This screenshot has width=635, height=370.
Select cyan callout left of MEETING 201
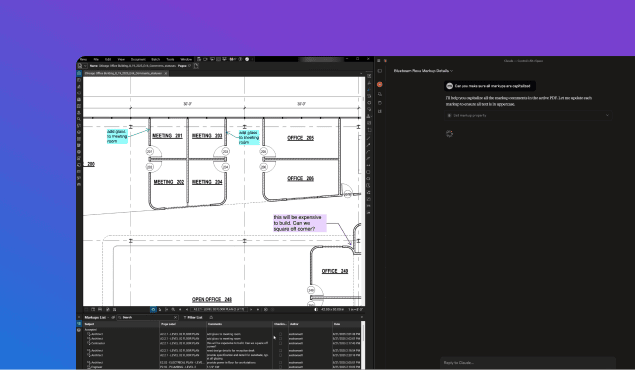pyautogui.click(x=117, y=136)
